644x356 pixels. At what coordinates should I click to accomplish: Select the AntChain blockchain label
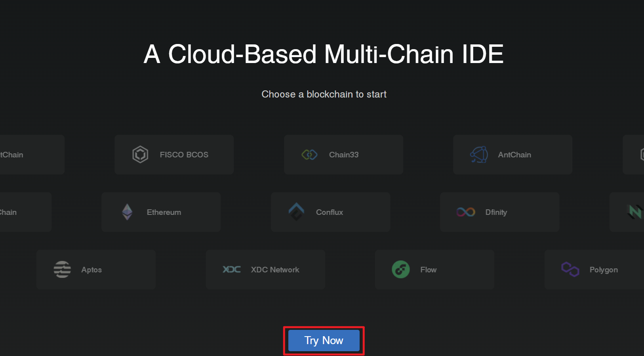tap(514, 155)
